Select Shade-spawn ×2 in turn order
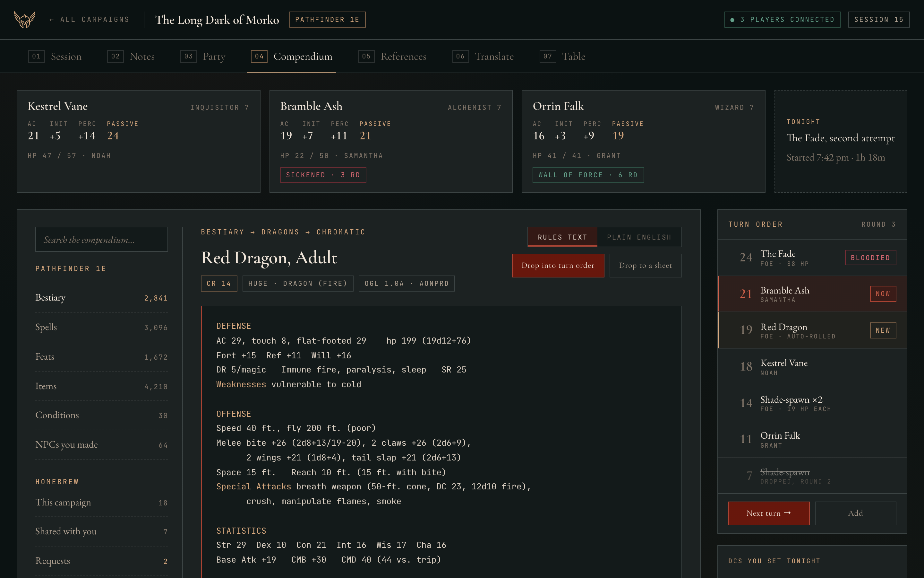The width and height of the screenshot is (924, 578). coord(812,403)
